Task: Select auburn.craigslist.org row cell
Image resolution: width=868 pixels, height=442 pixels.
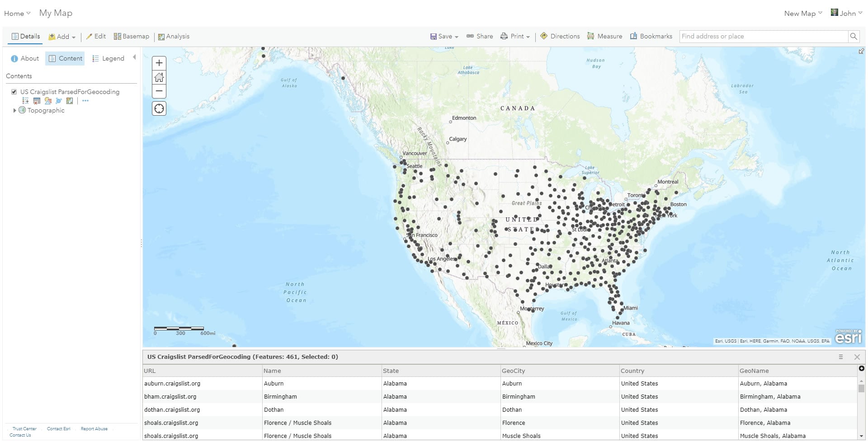Action: pyautogui.click(x=202, y=383)
